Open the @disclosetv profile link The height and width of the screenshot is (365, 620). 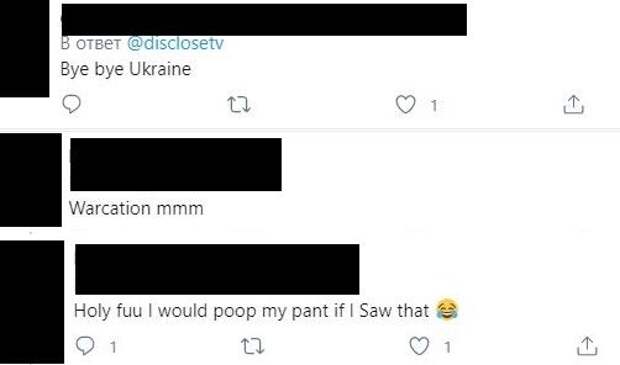tap(176, 43)
